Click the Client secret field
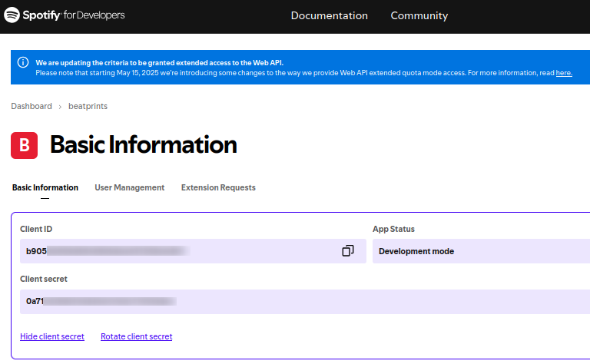 pos(305,302)
